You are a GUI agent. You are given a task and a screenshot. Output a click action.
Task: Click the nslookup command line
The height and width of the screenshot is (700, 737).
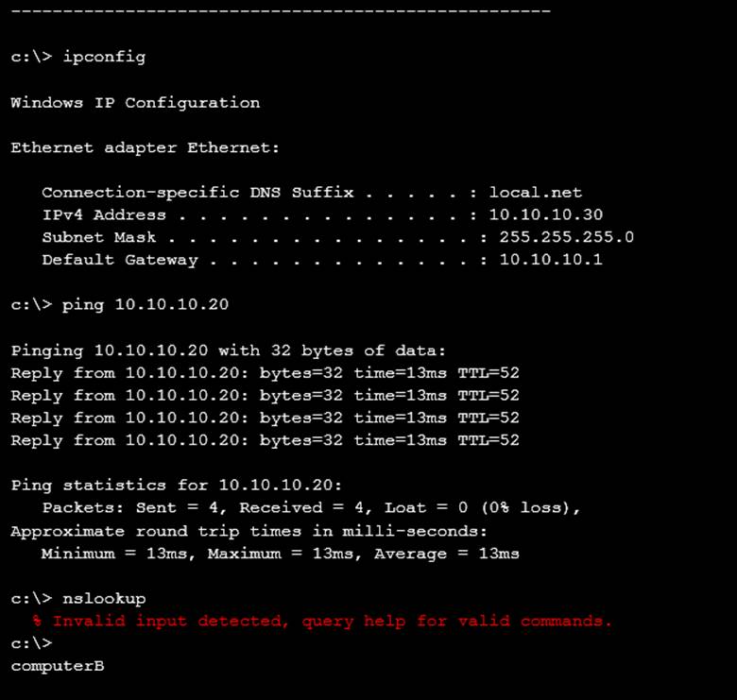78,599
